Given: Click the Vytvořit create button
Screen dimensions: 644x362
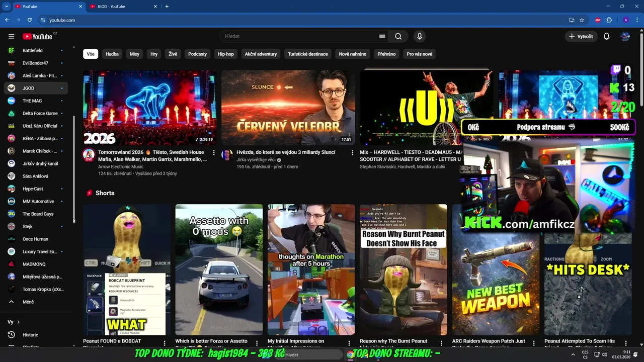Looking at the screenshot, I should (x=581, y=36).
